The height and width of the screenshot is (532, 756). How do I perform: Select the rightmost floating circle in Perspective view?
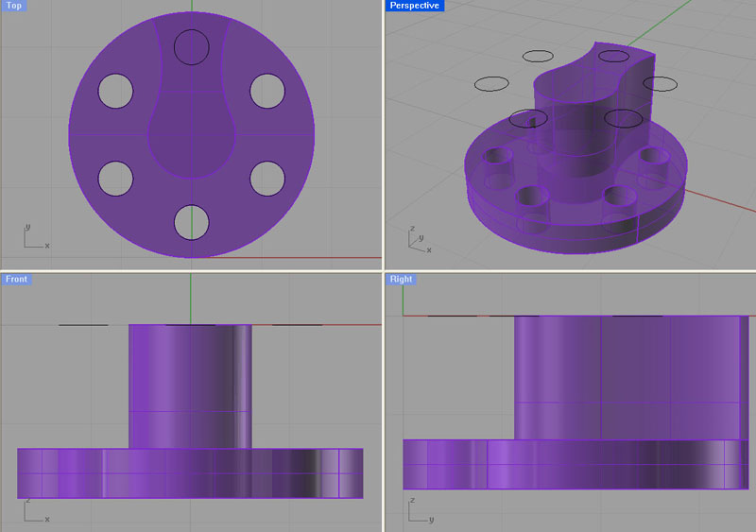click(661, 84)
